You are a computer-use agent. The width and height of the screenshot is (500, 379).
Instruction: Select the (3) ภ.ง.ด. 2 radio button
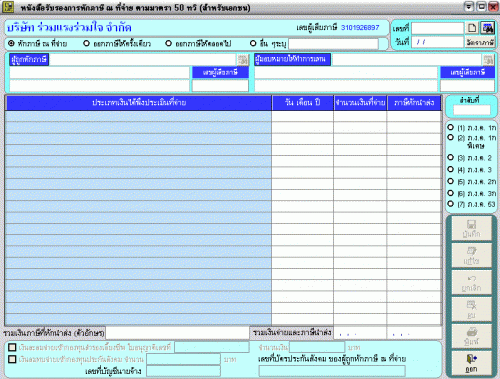(x=451, y=157)
